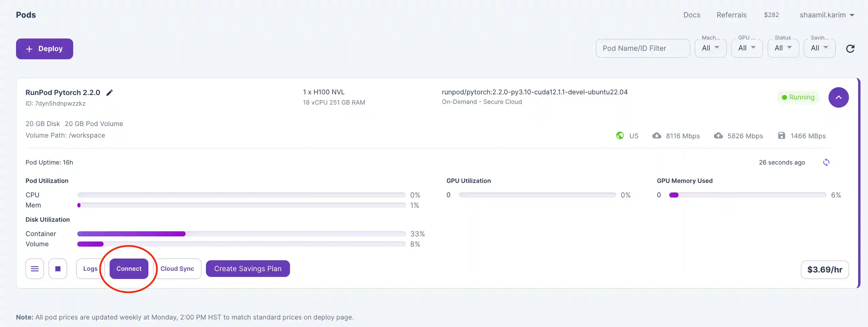Open the Machine type filter dropdown
868x327 pixels.
click(710, 48)
